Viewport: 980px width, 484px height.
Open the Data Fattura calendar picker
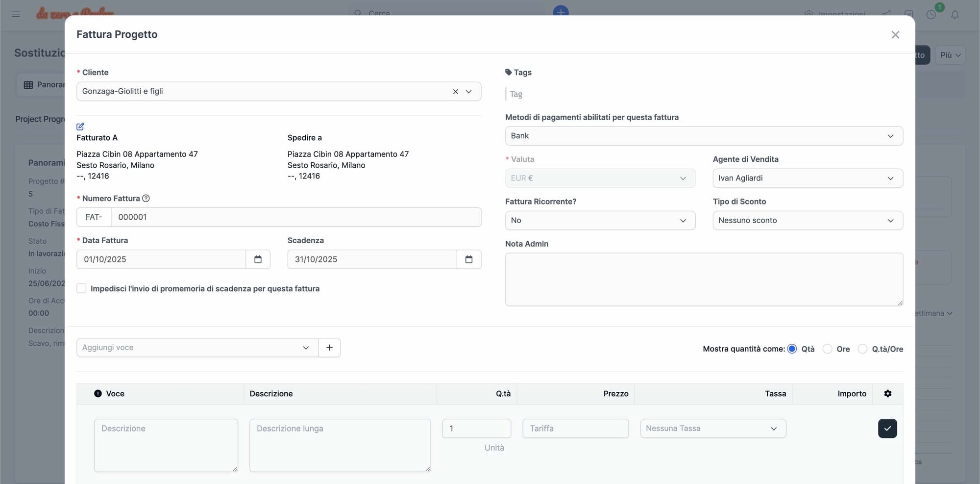(258, 259)
